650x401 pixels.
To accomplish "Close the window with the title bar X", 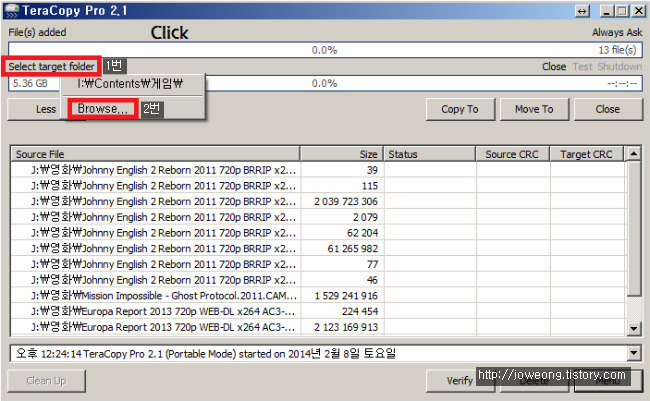I will click(638, 11).
